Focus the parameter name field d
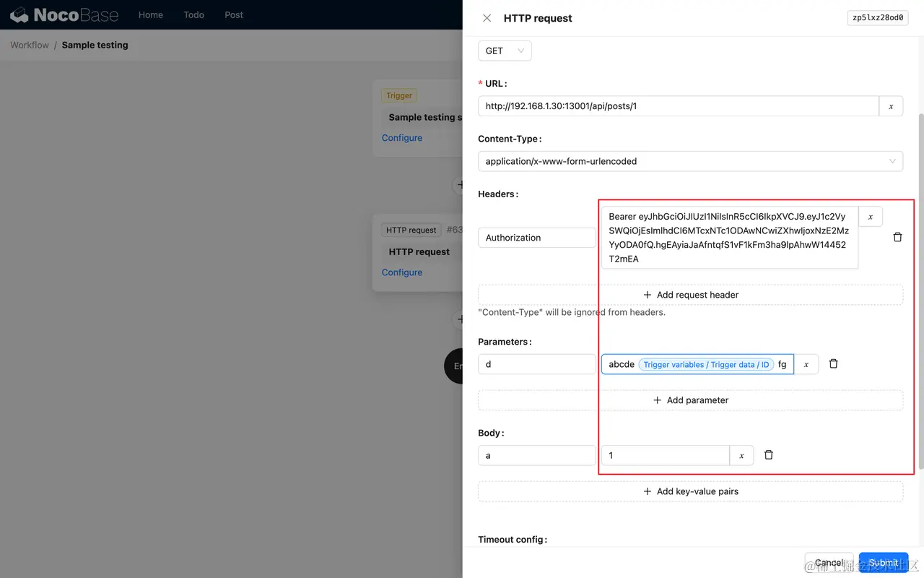924x578 pixels. pos(537,364)
